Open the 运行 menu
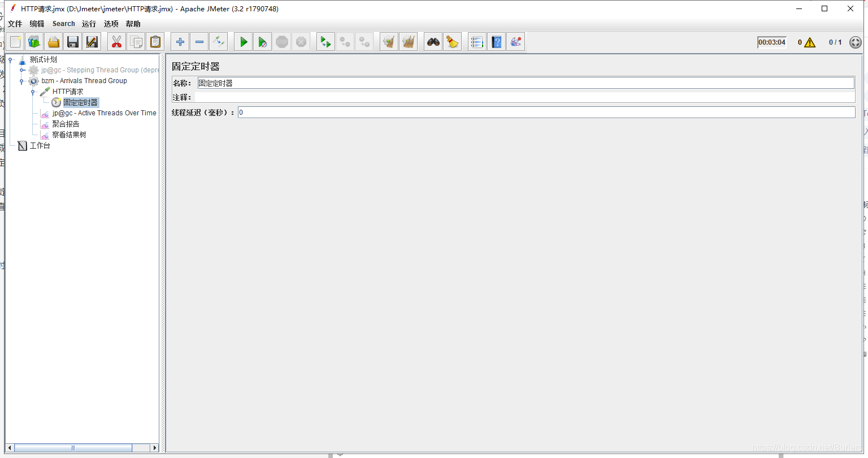This screenshot has width=868, height=458. point(89,24)
